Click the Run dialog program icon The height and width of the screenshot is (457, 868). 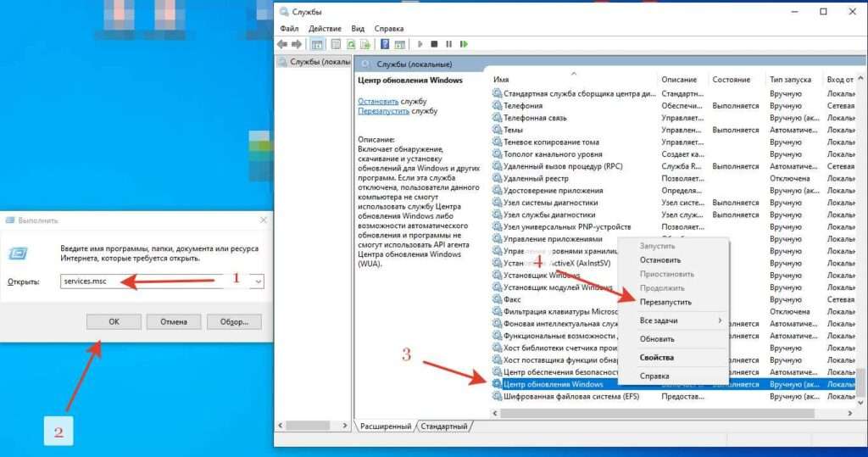(18, 254)
